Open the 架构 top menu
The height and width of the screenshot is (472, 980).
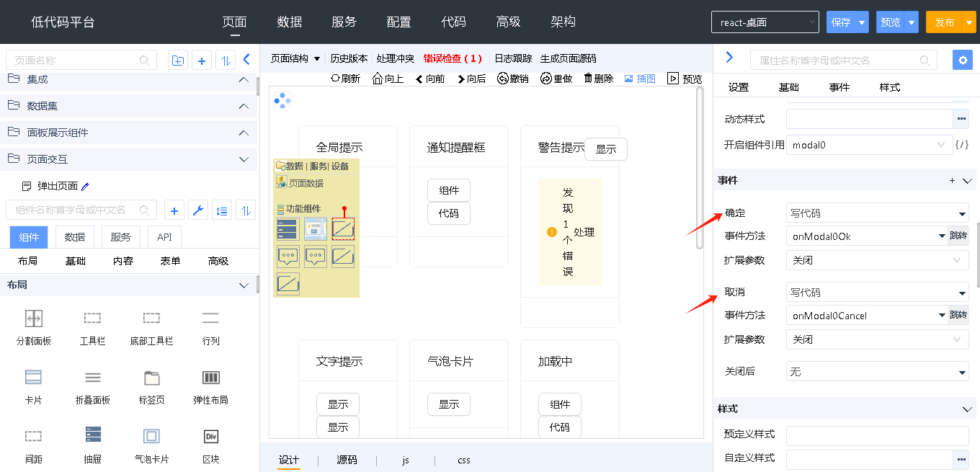tap(563, 22)
